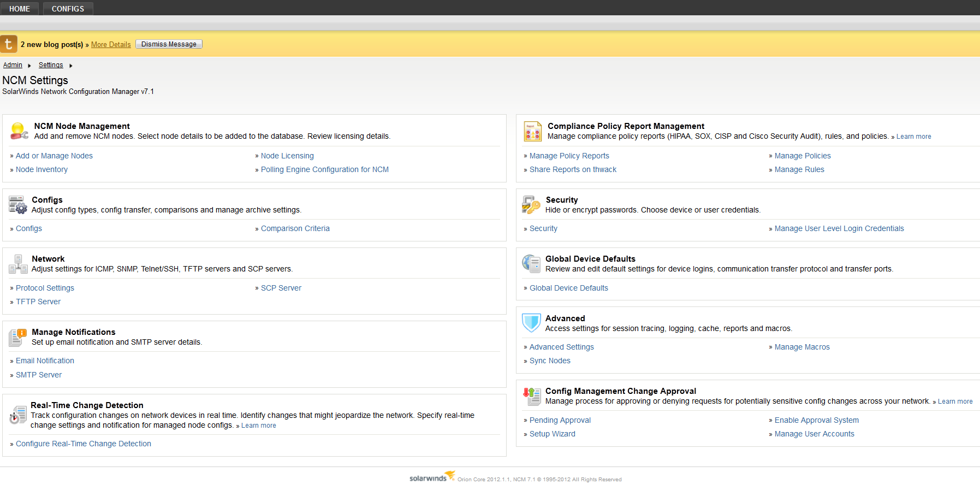The image size is (980, 490).
Task: Click the NCM Settings page heading
Action: (35, 80)
